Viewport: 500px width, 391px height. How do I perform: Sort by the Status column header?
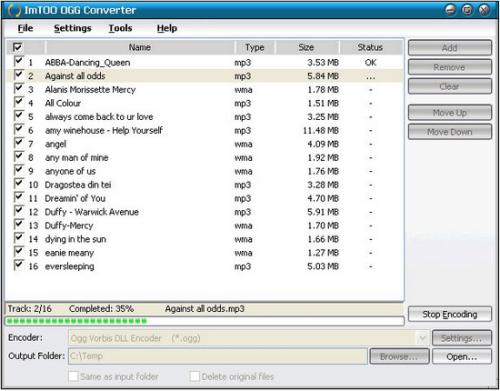pos(370,47)
